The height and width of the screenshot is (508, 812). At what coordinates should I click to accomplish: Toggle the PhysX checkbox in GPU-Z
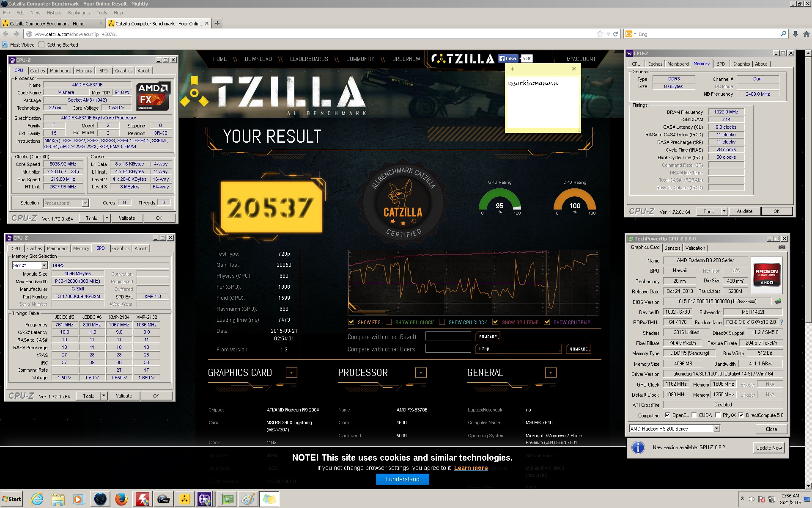(x=718, y=415)
